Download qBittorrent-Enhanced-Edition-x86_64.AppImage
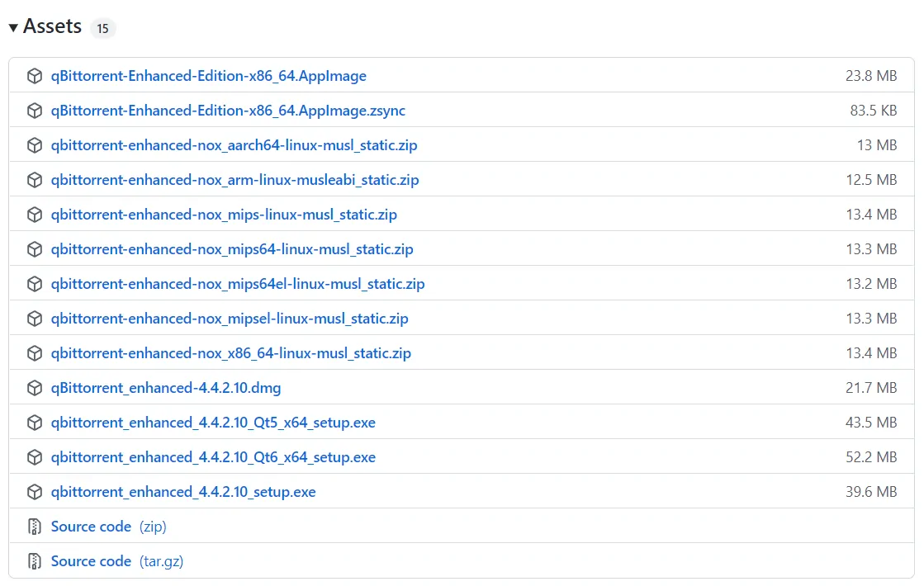The width and height of the screenshot is (924, 586). click(x=209, y=76)
